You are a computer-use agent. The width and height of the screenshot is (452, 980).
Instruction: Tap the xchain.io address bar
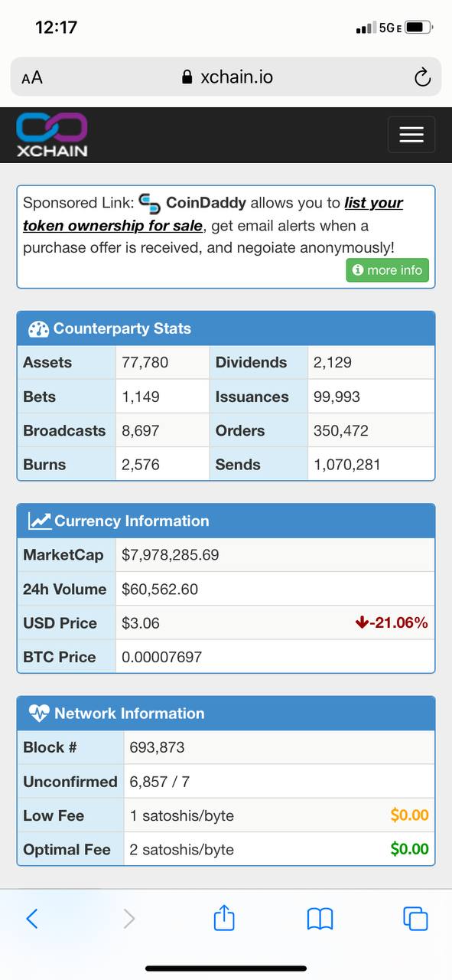226,77
